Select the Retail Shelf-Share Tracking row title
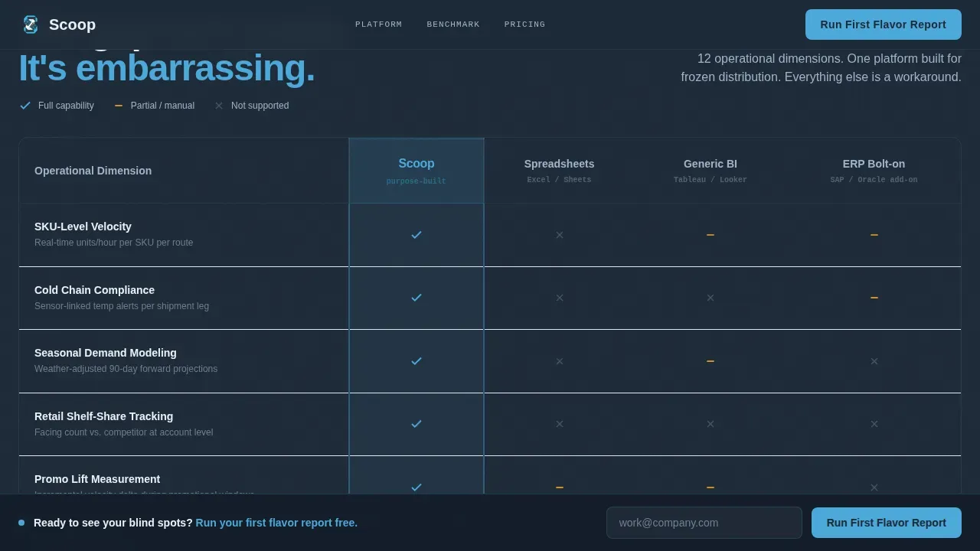This screenshot has height=551, width=980. [x=103, y=416]
